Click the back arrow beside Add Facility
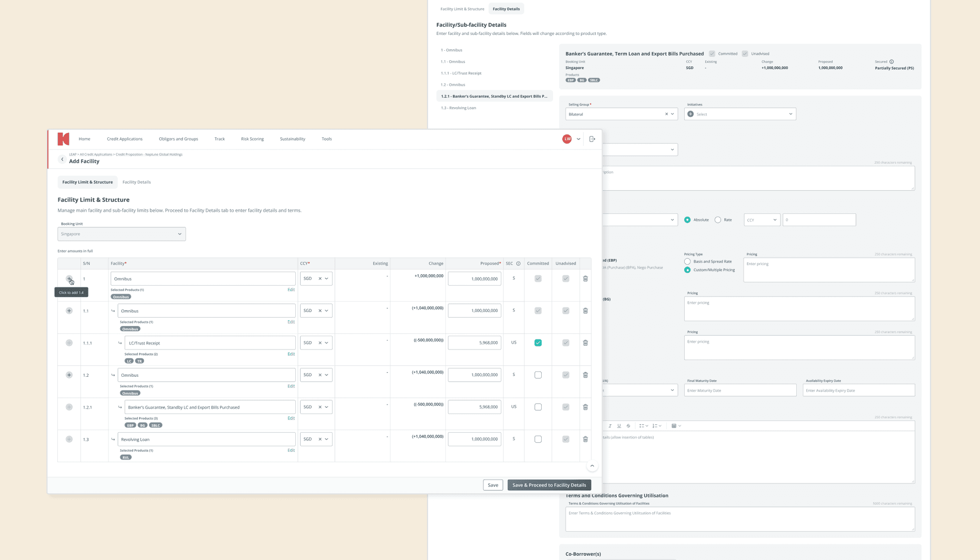The height and width of the screenshot is (560, 980). pos(62,159)
